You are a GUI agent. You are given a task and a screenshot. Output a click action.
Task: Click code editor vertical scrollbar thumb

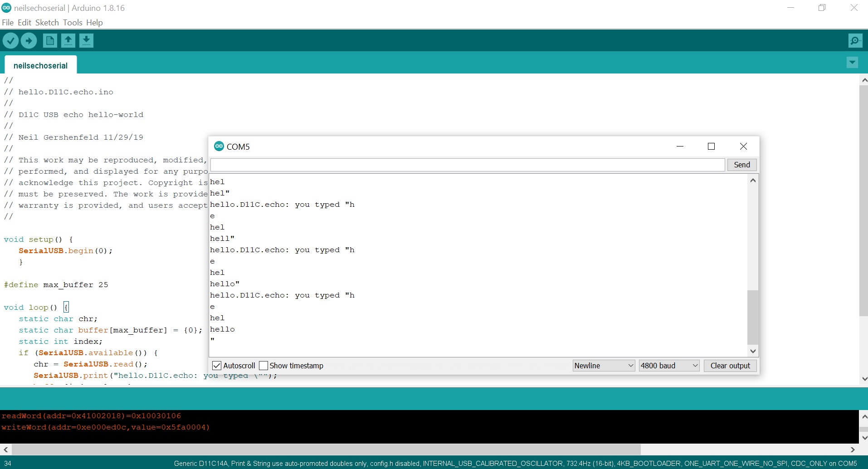click(863, 200)
